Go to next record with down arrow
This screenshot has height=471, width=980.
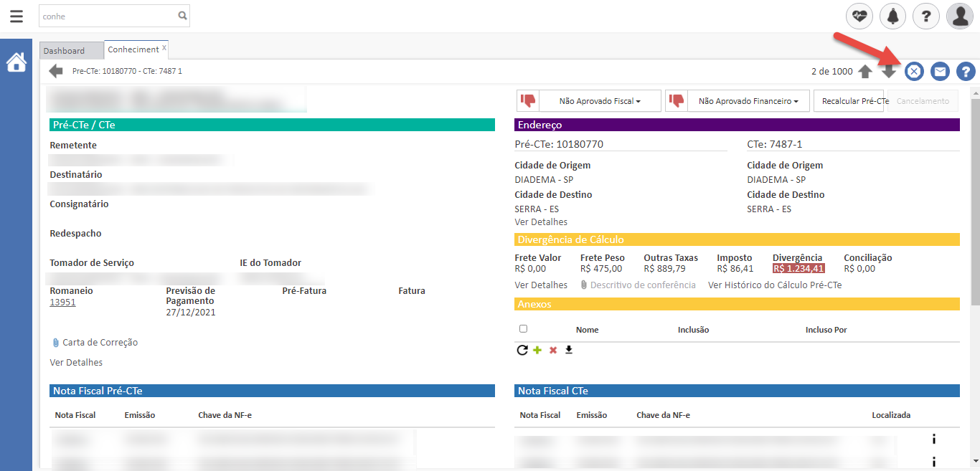pyautogui.click(x=889, y=71)
